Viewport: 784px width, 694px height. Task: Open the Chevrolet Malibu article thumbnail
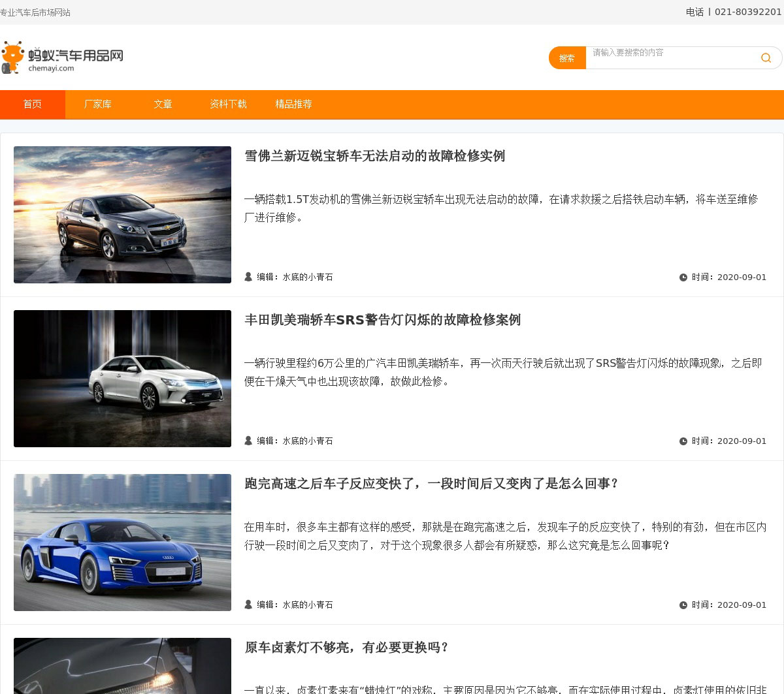(x=122, y=215)
